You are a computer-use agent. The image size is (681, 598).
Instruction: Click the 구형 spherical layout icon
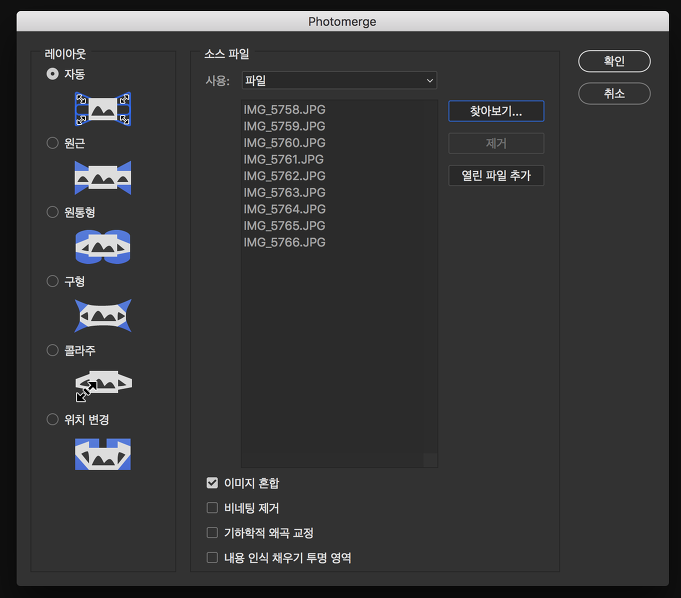click(x=103, y=316)
